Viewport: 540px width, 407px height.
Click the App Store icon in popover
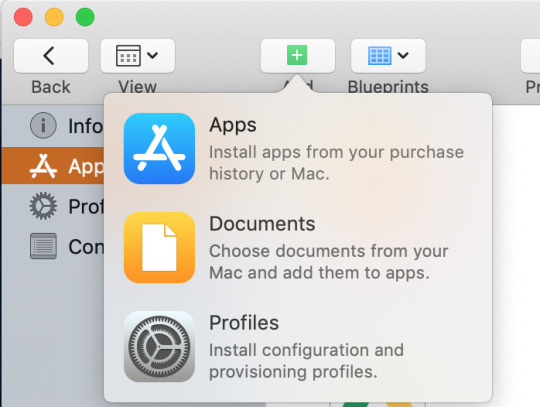[159, 148]
